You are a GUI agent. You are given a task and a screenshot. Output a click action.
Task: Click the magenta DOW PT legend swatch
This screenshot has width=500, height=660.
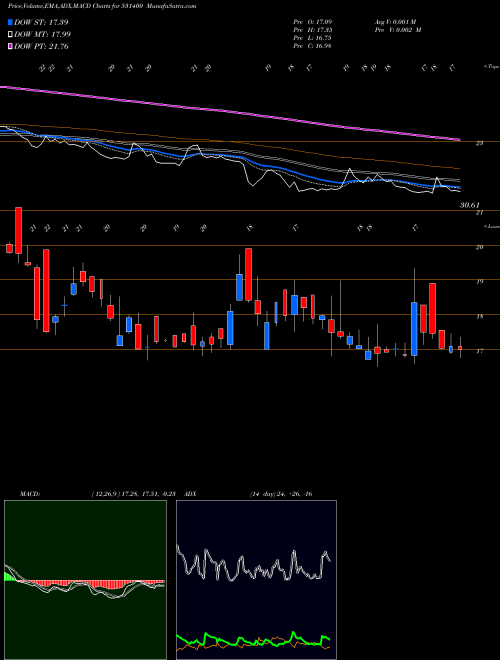coord(10,46)
